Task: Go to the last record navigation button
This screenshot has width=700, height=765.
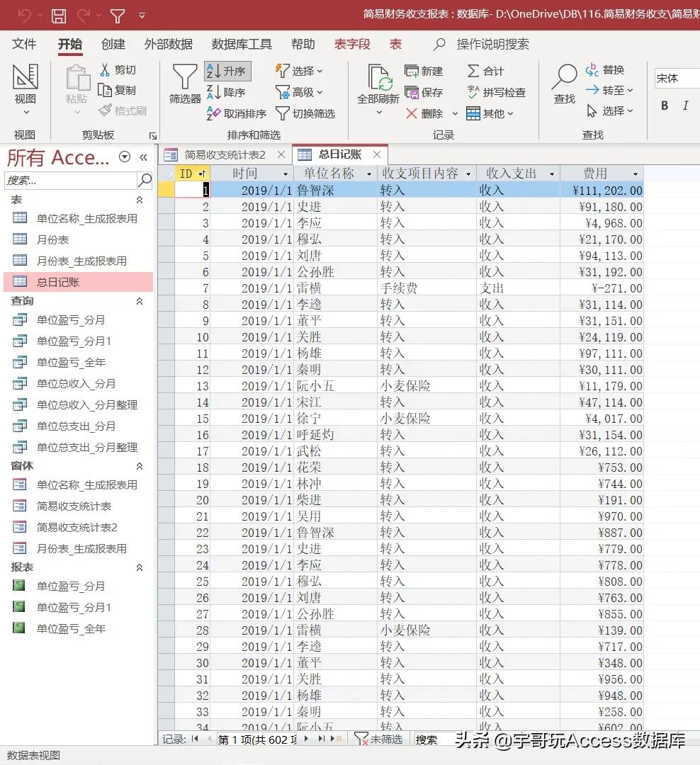Action: [x=321, y=739]
